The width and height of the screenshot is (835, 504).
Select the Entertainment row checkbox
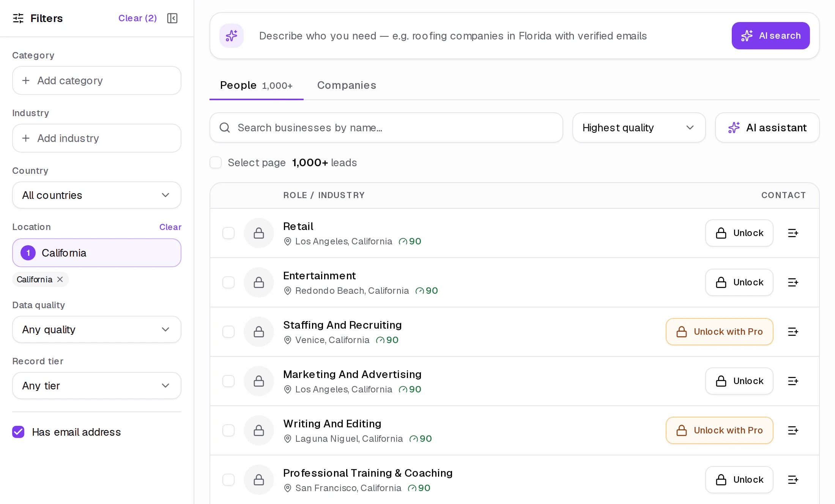point(228,282)
